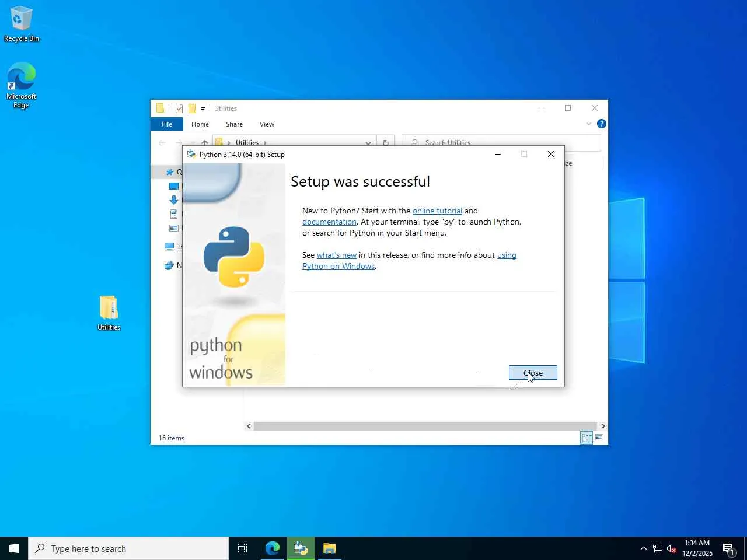Viewport: 747px width, 560px height.
Task: Open the online tutorial link
Action: click(x=437, y=211)
